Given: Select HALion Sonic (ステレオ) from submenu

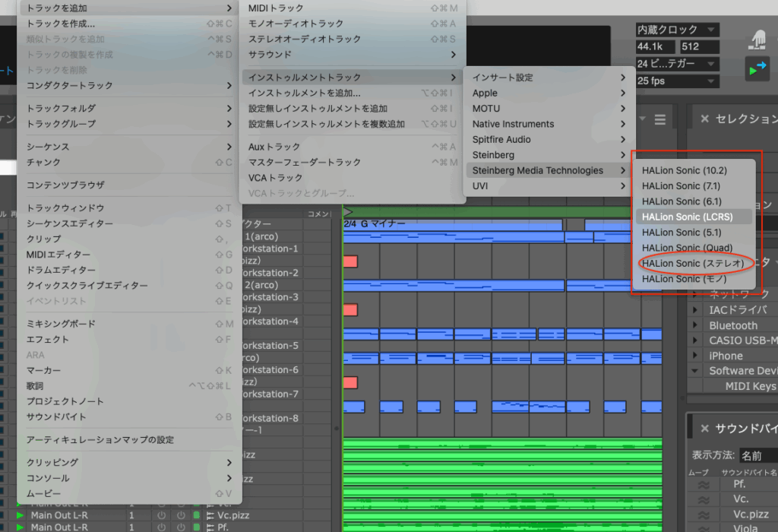Looking at the screenshot, I should 694,263.
